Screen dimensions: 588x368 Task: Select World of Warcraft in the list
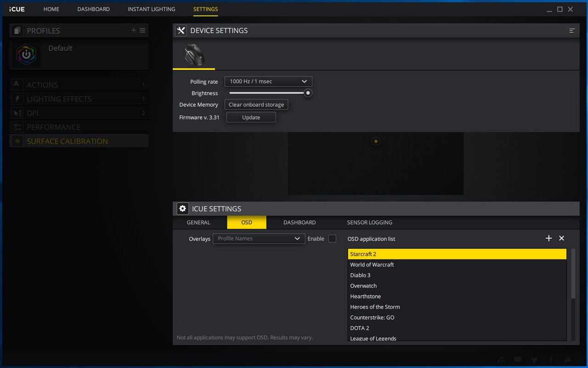[x=457, y=264]
